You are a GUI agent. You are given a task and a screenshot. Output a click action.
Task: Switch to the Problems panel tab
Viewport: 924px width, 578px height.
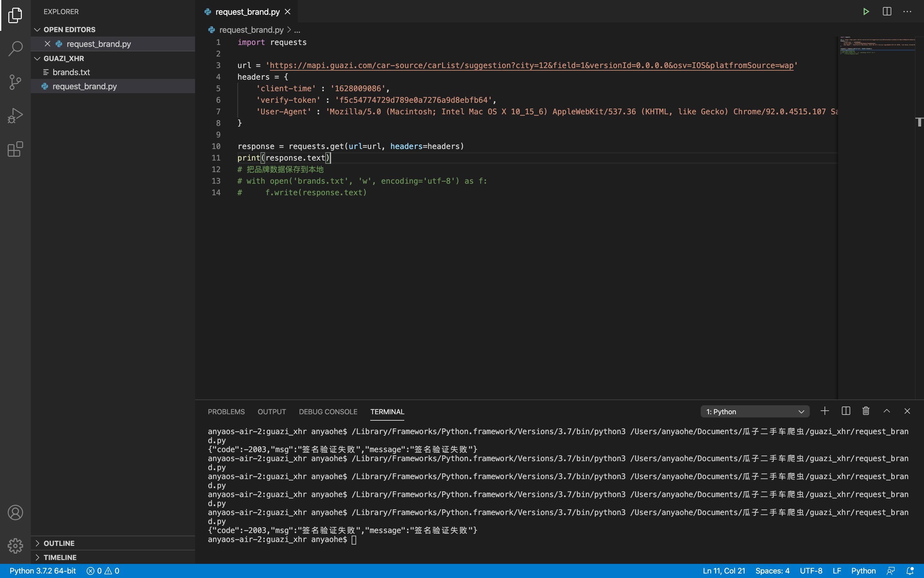[x=227, y=412]
